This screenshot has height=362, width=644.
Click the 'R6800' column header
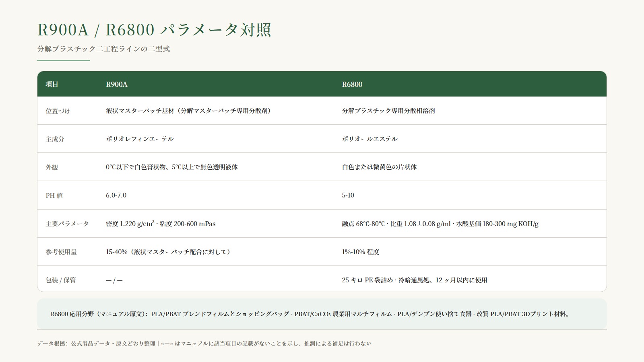(352, 84)
